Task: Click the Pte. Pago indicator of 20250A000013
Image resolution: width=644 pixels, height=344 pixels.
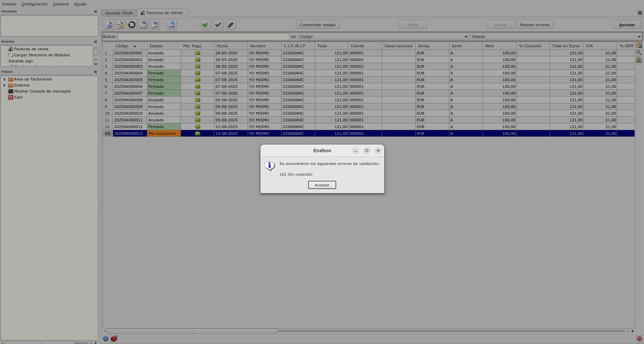Action: coord(198,133)
